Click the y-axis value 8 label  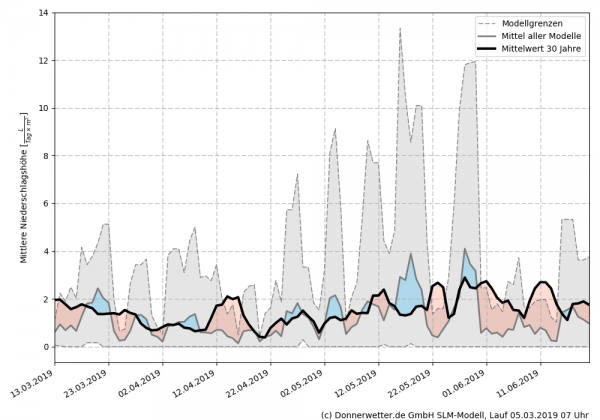pos(44,156)
